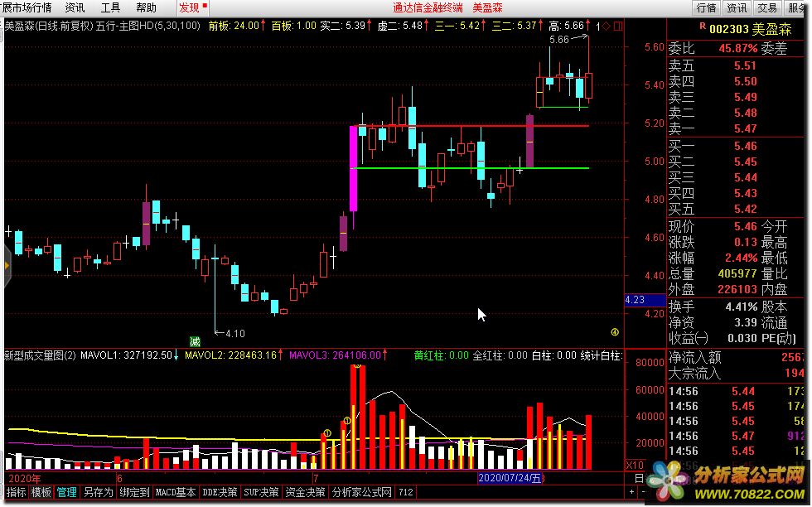Screen dimensions: 812x507
Task: Click the 卖一 price 5.47
Action: coord(745,128)
